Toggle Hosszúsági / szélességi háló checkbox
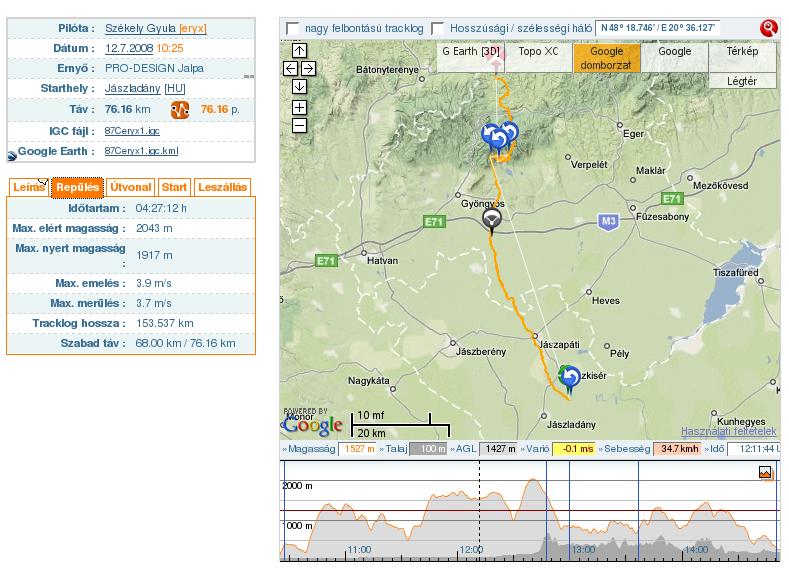 pyautogui.click(x=438, y=28)
